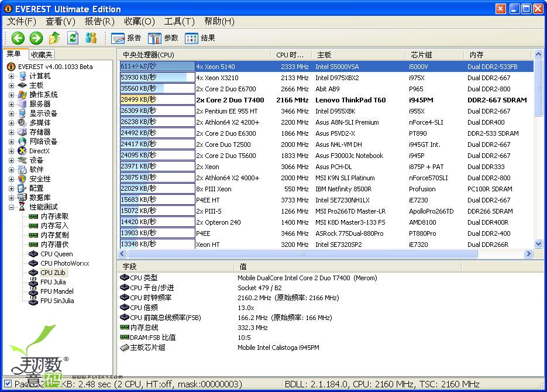Click the Up level arrow icon
The image size is (547, 392).
54,38
